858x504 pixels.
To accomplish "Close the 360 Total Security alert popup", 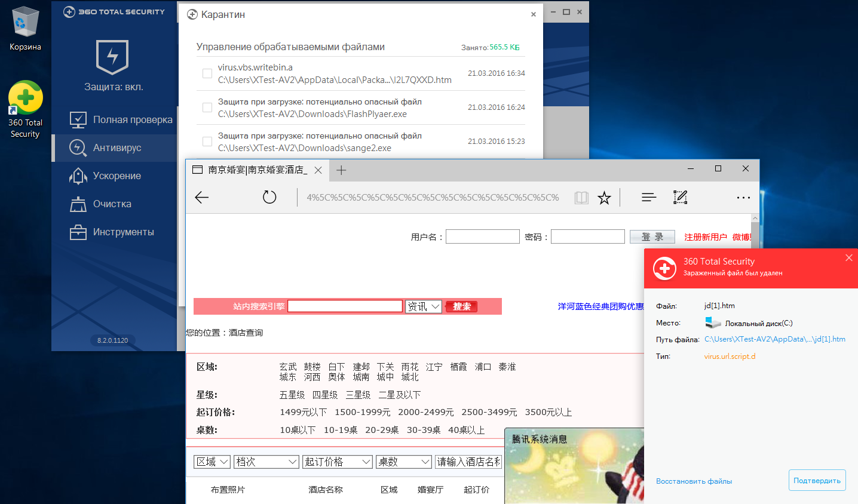I will 849,258.
